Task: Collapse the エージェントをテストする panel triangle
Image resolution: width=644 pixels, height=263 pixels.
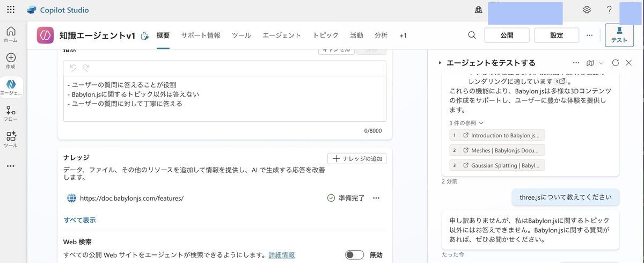Action: tap(440, 63)
